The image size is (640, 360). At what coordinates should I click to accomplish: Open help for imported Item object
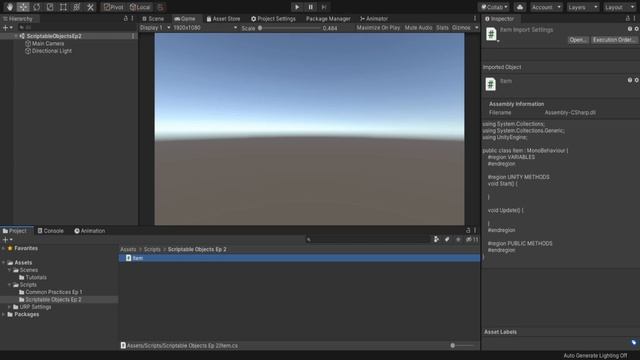pos(630,80)
